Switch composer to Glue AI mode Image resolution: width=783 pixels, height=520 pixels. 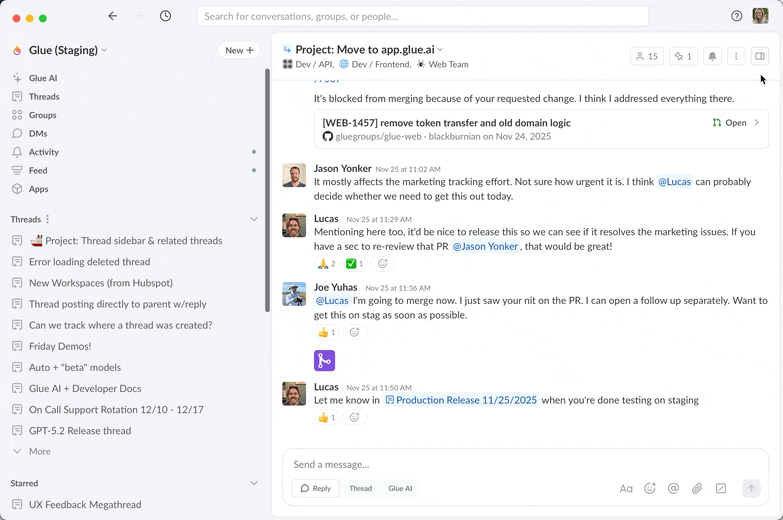(x=400, y=489)
